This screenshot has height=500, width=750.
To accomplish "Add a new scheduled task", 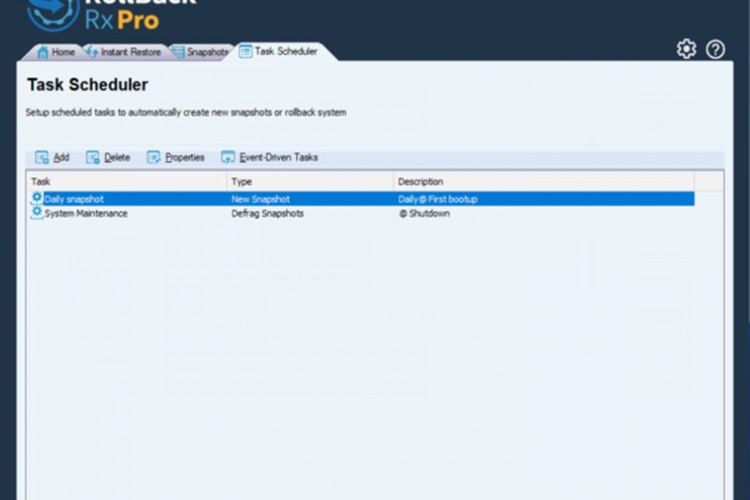I will (x=52, y=157).
